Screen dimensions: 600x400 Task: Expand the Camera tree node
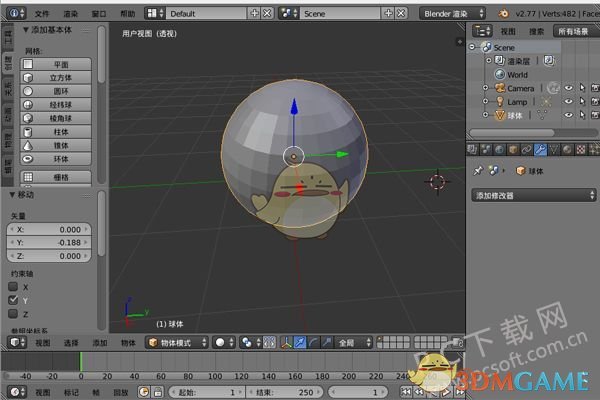point(486,88)
